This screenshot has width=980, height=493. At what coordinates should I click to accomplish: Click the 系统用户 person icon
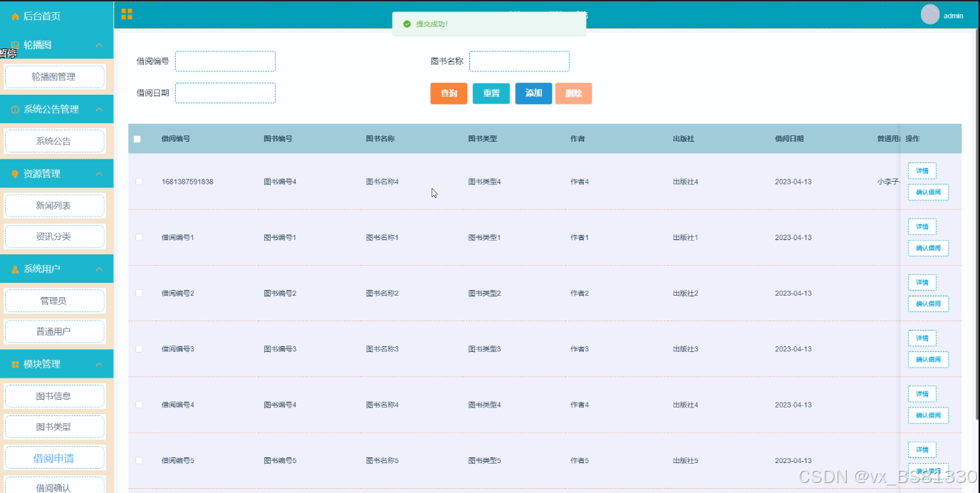15,269
